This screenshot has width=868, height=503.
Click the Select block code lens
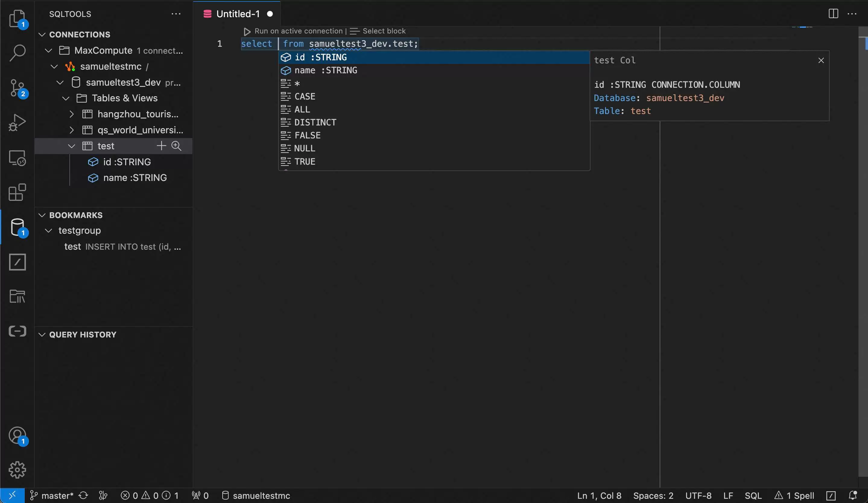tap(384, 31)
